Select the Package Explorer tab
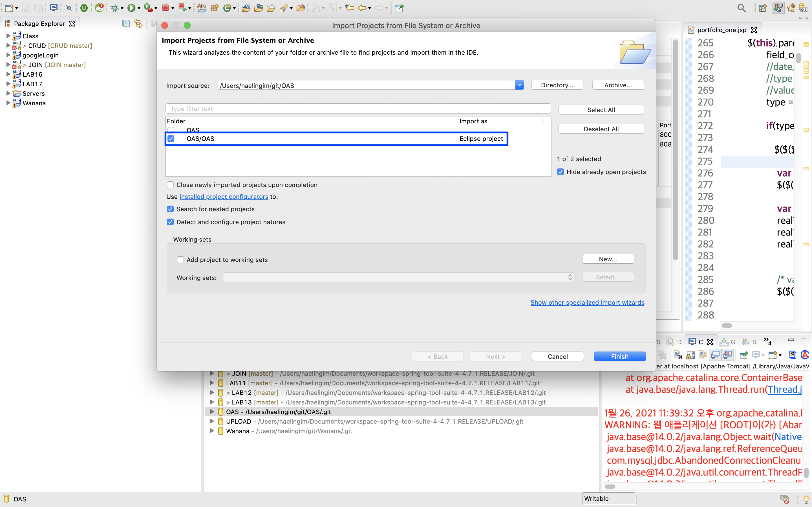 point(39,23)
